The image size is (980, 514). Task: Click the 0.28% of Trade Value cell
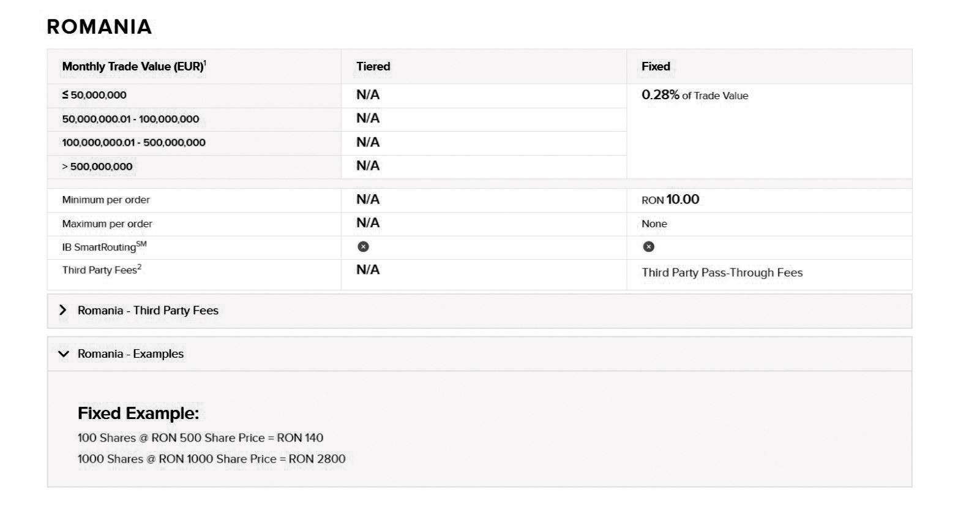(695, 95)
